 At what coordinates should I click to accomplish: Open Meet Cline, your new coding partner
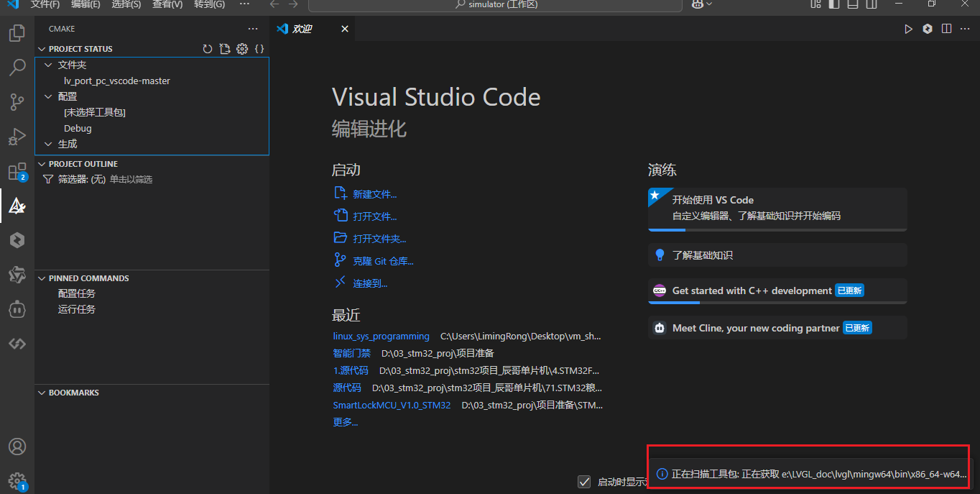coord(777,328)
